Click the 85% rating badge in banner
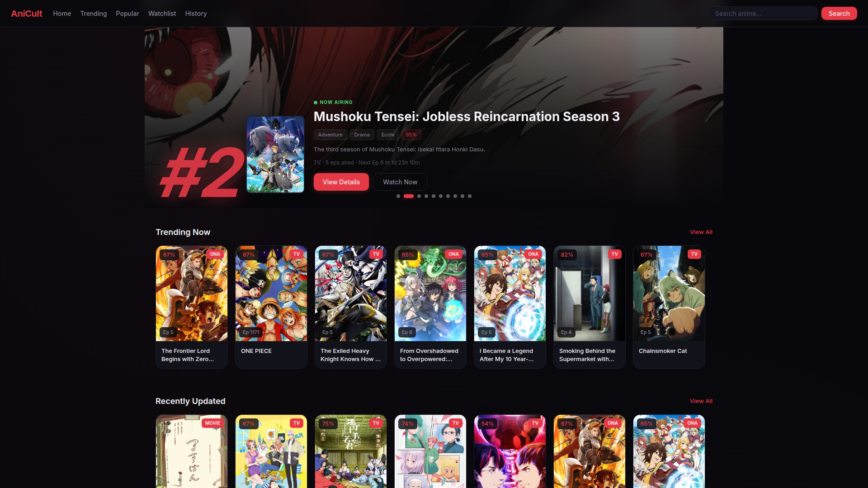 [x=411, y=135]
